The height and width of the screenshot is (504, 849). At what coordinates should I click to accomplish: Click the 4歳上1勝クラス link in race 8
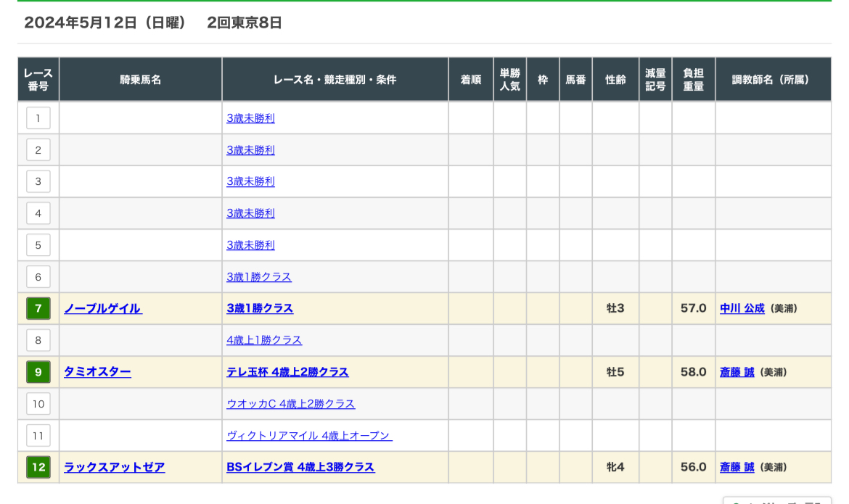[264, 340]
